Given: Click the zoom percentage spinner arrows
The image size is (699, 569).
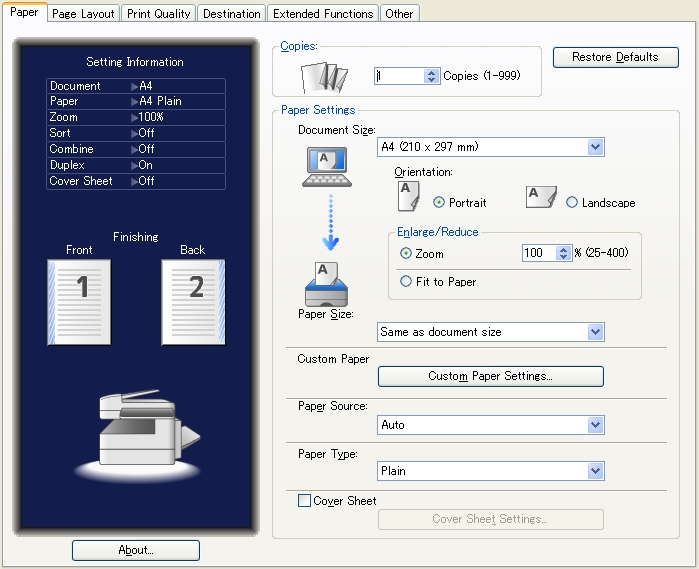Looking at the screenshot, I should pos(563,254).
